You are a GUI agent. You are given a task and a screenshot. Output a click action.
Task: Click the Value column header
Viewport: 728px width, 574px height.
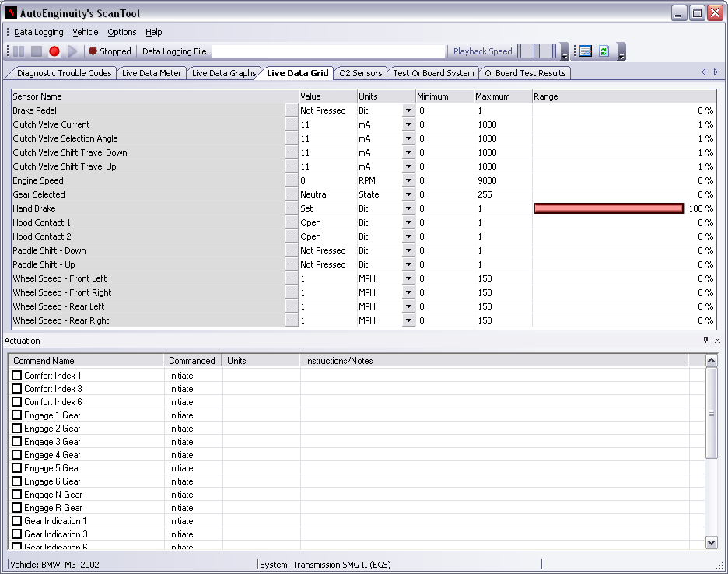point(327,96)
